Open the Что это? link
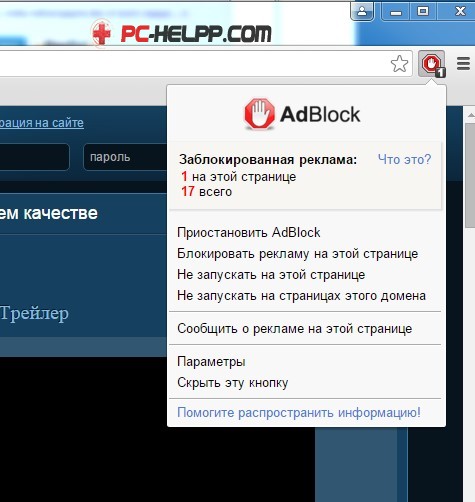This screenshot has height=502, width=475. (404, 159)
